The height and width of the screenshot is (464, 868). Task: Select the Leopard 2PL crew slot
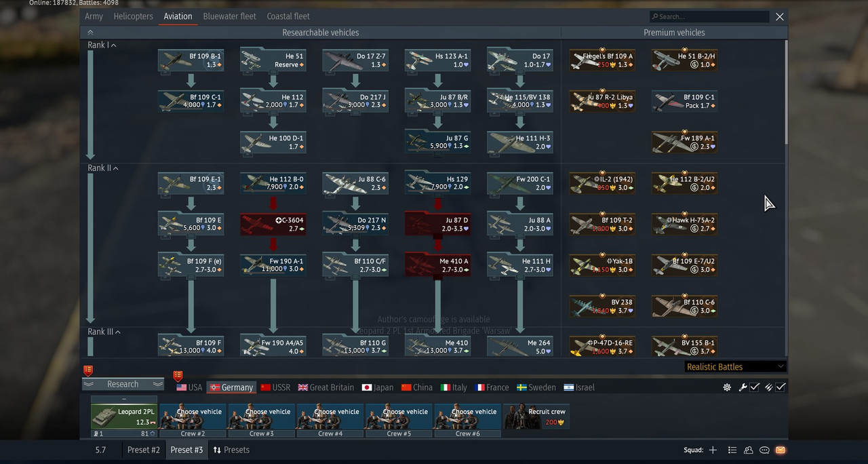click(x=124, y=417)
